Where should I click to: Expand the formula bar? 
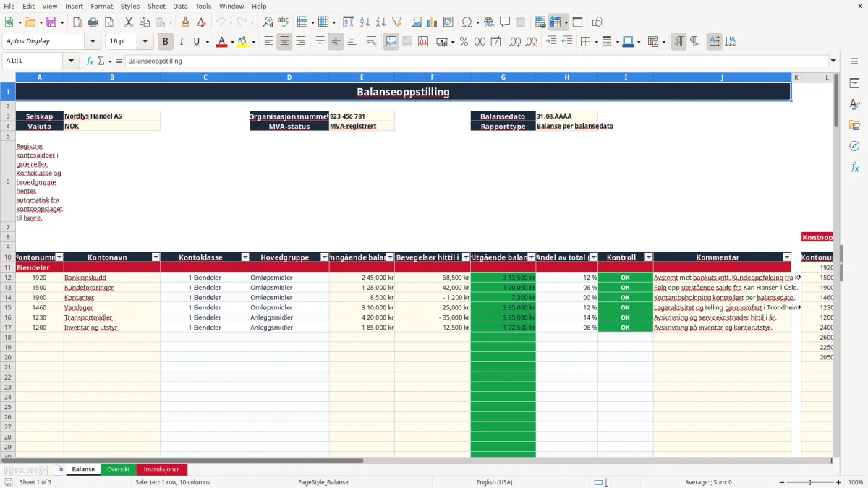point(833,61)
